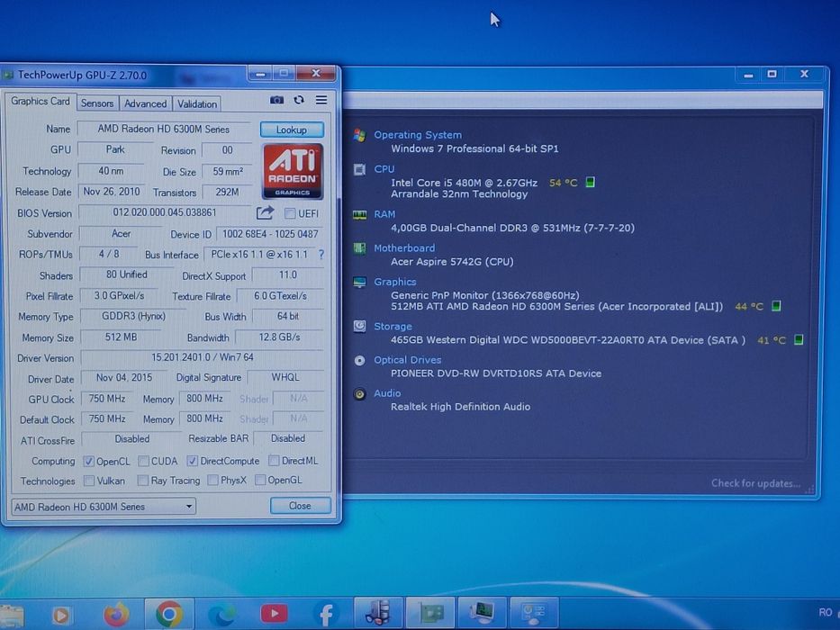Image resolution: width=840 pixels, height=630 pixels.
Task: Click the Device ID field
Action: 270,234
